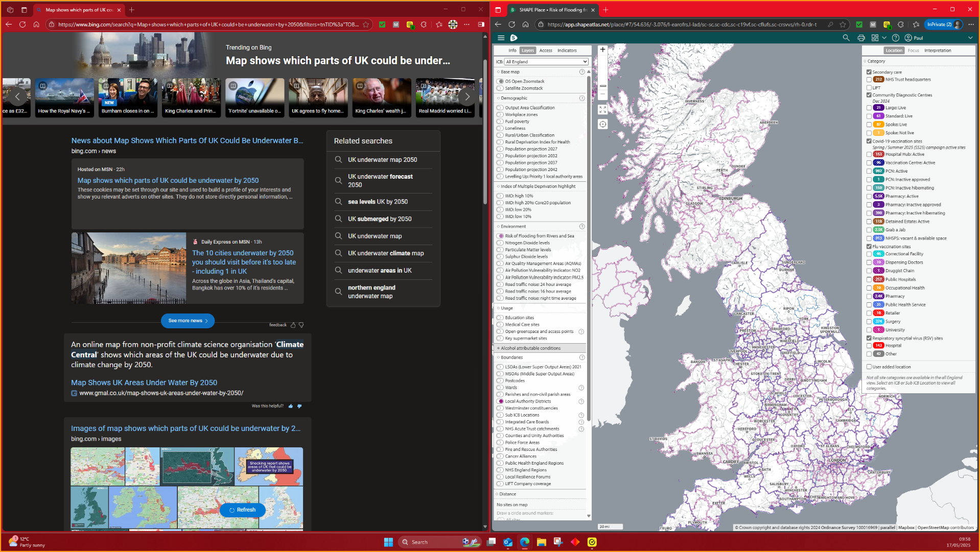Open help for Demographic section

pyautogui.click(x=581, y=98)
